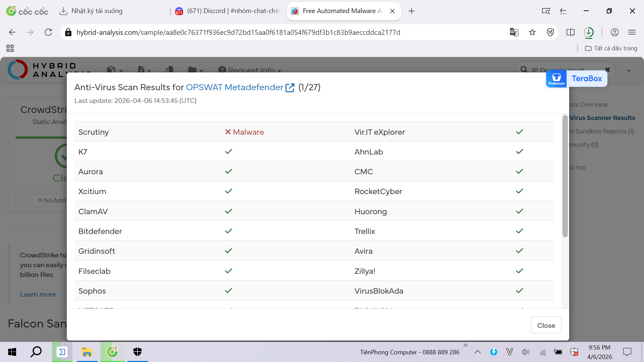644x362 pixels.
Task: Open File Explorer from taskbar
Action: [87, 352]
